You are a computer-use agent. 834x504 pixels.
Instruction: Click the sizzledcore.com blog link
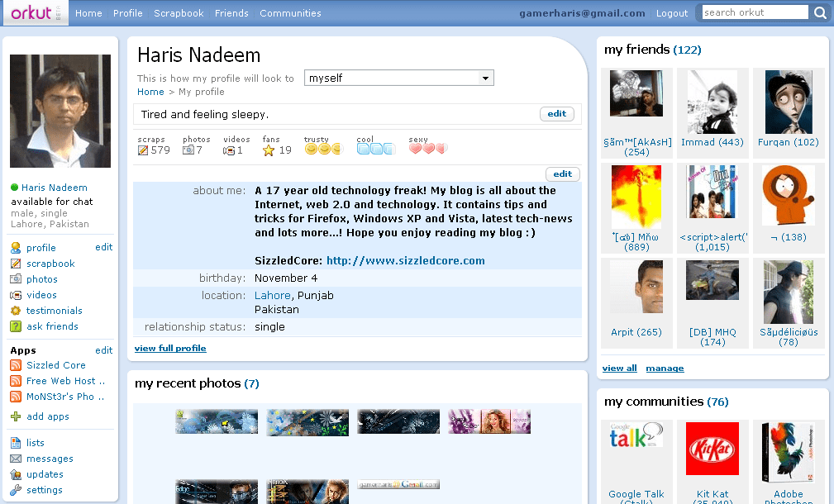405,260
